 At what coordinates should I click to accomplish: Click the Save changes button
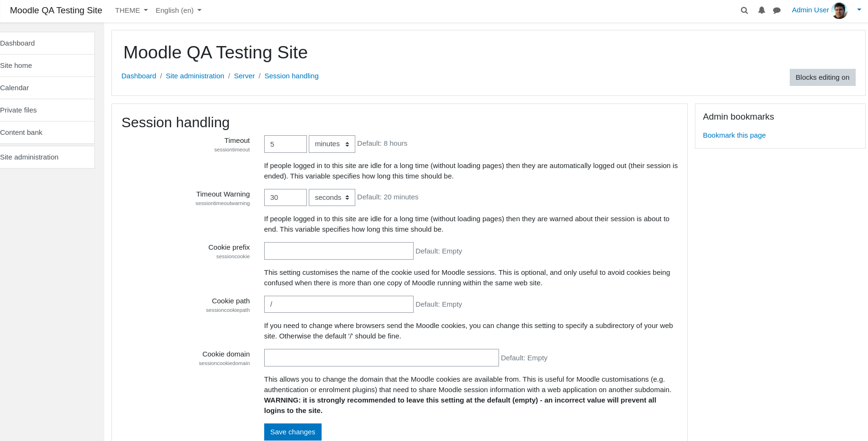(293, 432)
